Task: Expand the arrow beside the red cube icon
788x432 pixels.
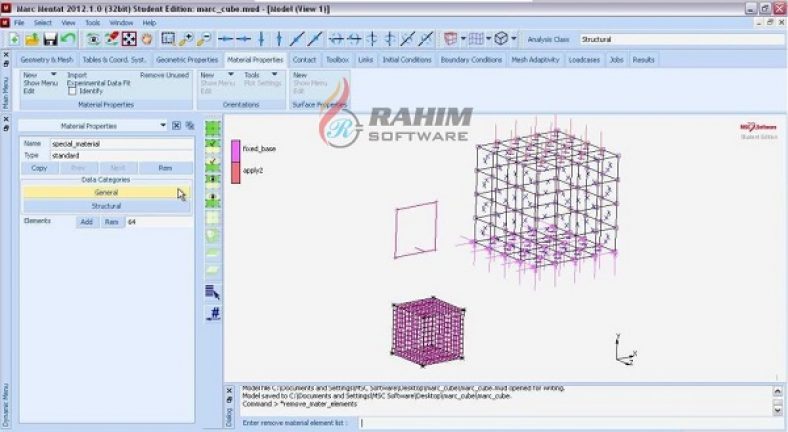Action: point(463,39)
